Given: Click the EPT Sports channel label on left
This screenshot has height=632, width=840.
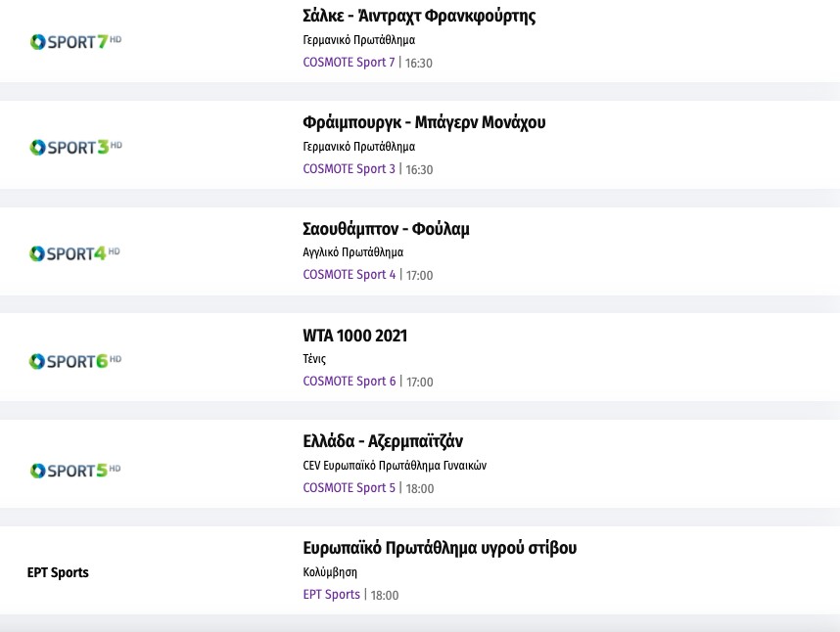Looking at the screenshot, I should pyautogui.click(x=58, y=572).
